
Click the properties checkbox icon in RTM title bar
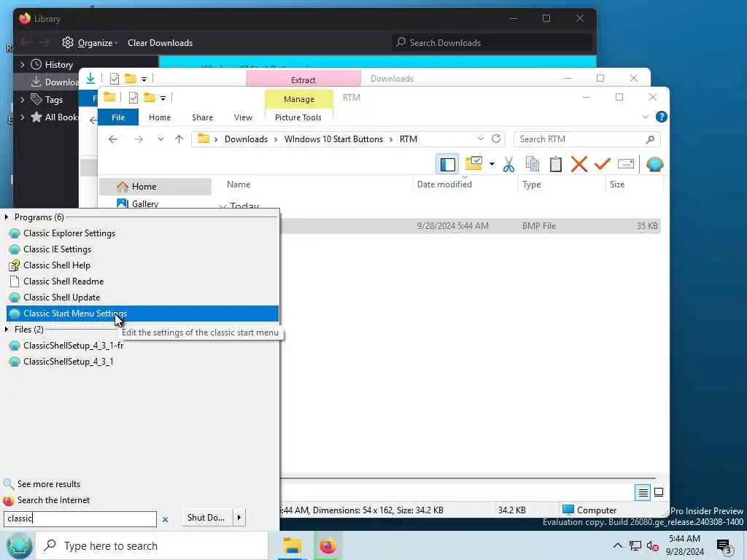[133, 98]
